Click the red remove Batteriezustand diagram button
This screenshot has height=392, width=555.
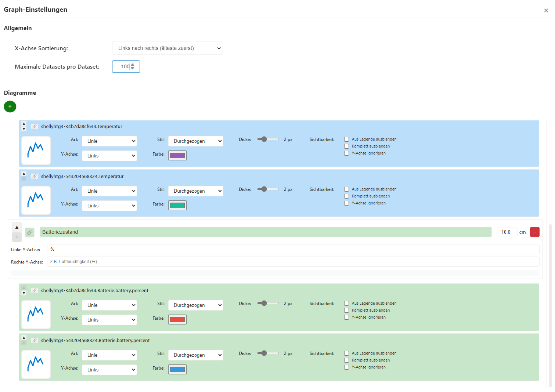pos(534,232)
